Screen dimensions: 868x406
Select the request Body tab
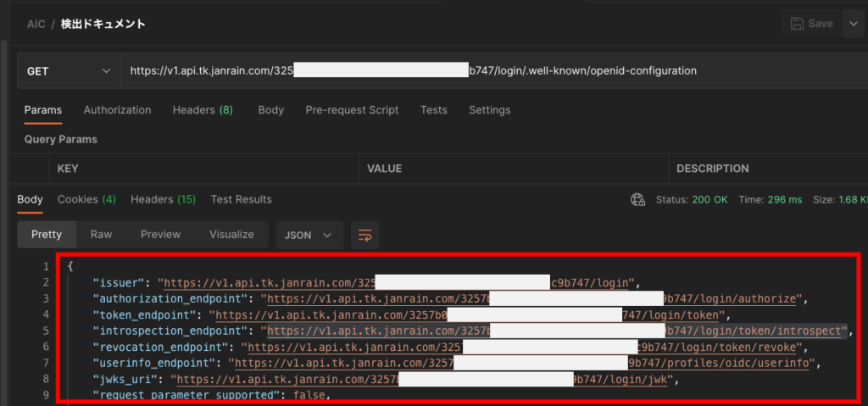tap(270, 110)
